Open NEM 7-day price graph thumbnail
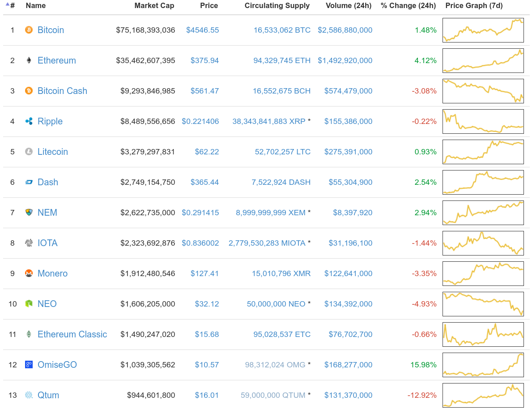Screen dimensions: 532x409 (483, 213)
